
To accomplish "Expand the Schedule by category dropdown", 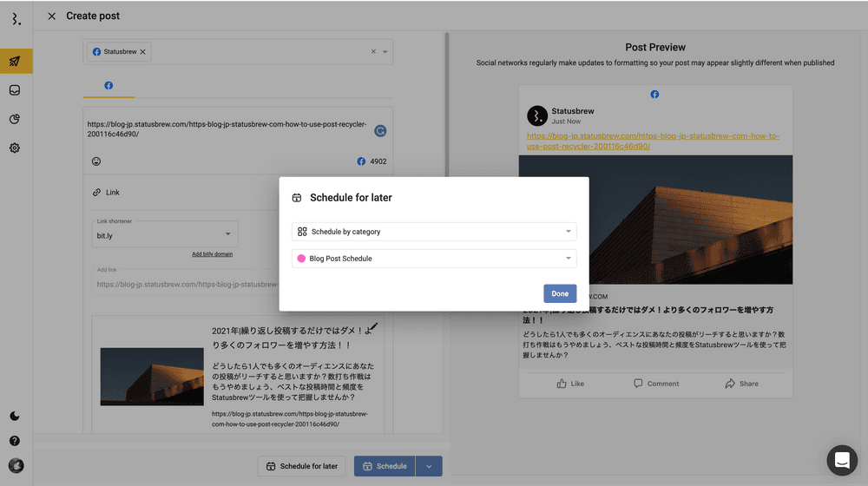I will pyautogui.click(x=434, y=232).
